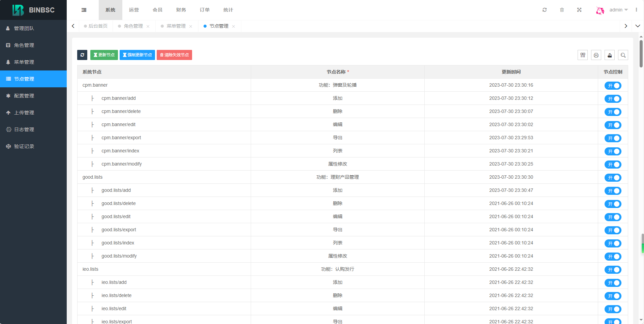This screenshot has width=644, height=324.
Task: Expand the tab operations down chevron
Action: 638,26
